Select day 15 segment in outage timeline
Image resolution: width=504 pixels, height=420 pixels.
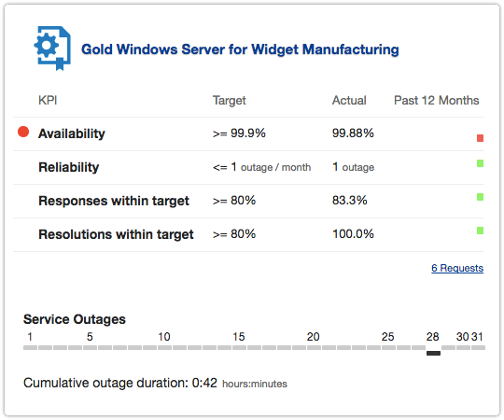(x=239, y=348)
